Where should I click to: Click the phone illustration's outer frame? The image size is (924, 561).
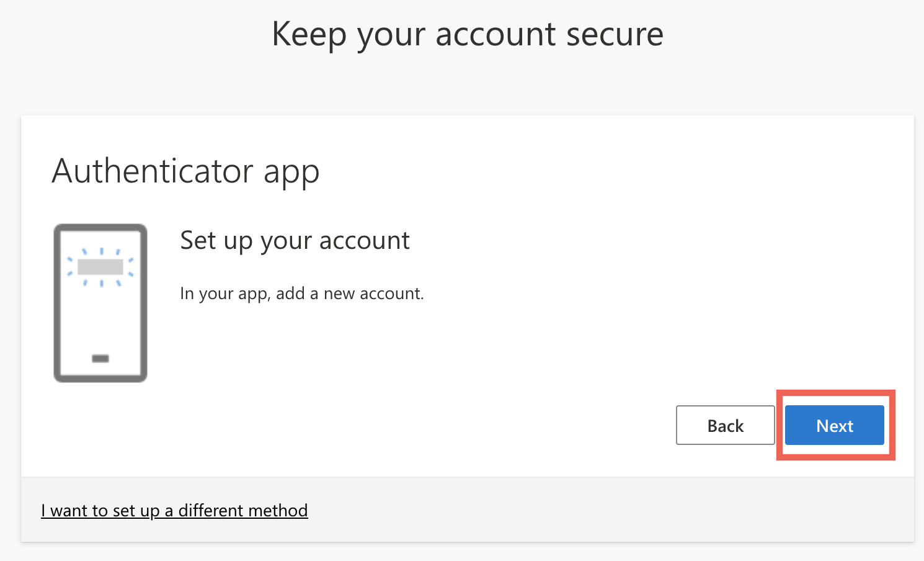point(58,304)
